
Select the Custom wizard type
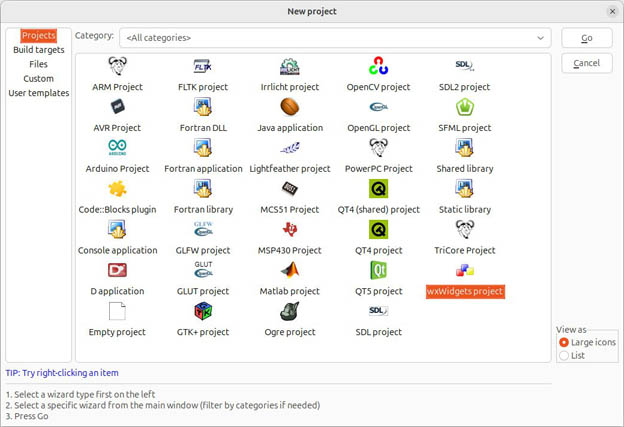[x=39, y=78]
